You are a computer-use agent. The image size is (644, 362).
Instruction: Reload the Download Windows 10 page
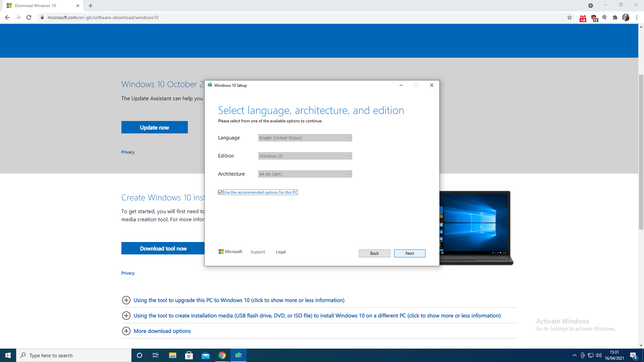[x=29, y=17]
